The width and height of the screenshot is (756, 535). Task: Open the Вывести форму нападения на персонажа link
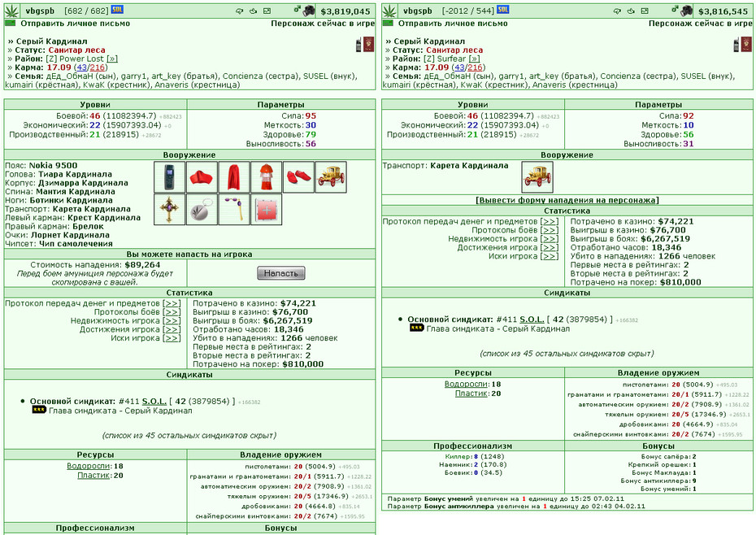[567, 200]
